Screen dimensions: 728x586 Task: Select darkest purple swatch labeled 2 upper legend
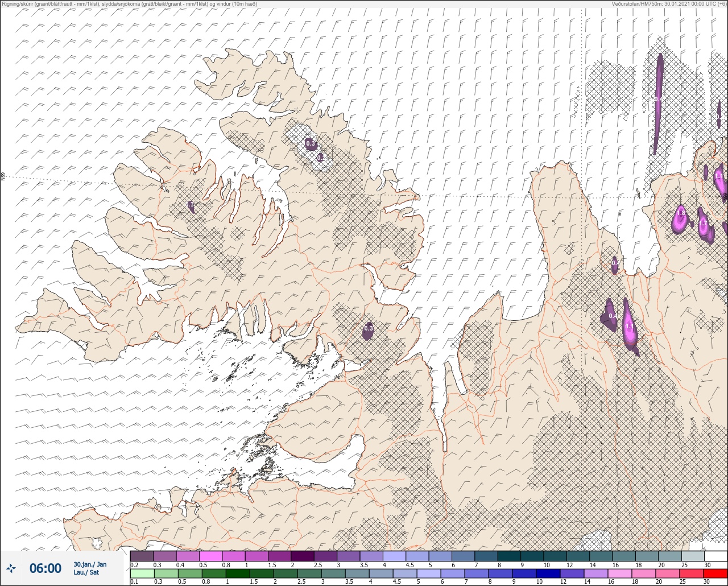pos(302,556)
